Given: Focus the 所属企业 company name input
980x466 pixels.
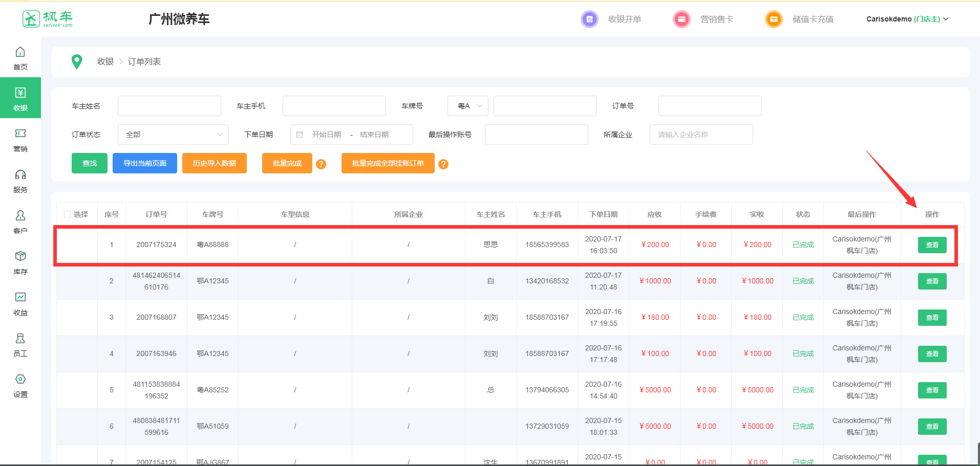Looking at the screenshot, I should (x=701, y=135).
